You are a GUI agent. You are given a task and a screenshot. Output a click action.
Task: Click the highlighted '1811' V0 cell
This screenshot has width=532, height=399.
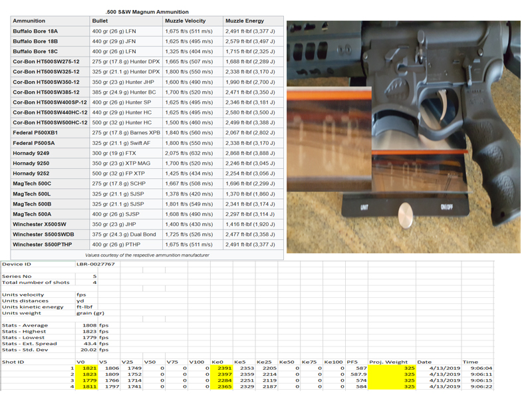[86, 386]
